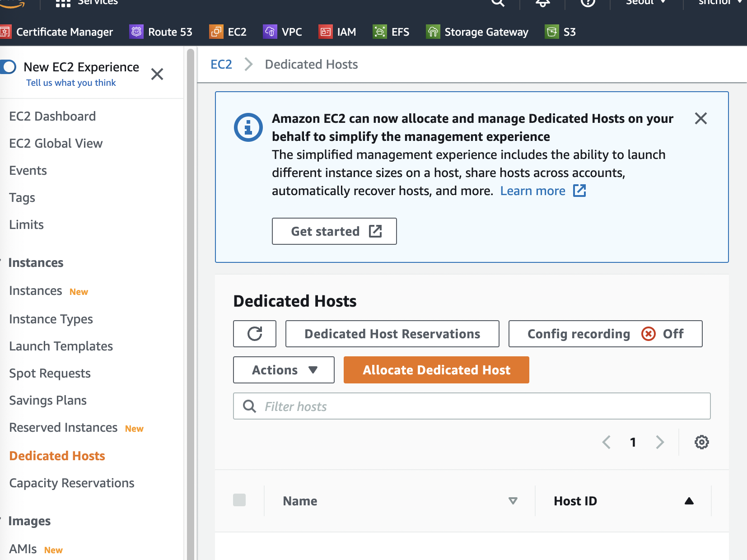This screenshot has width=747, height=560.
Task: Click the Config recording Off button
Action: pyautogui.click(x=605, y=334)
